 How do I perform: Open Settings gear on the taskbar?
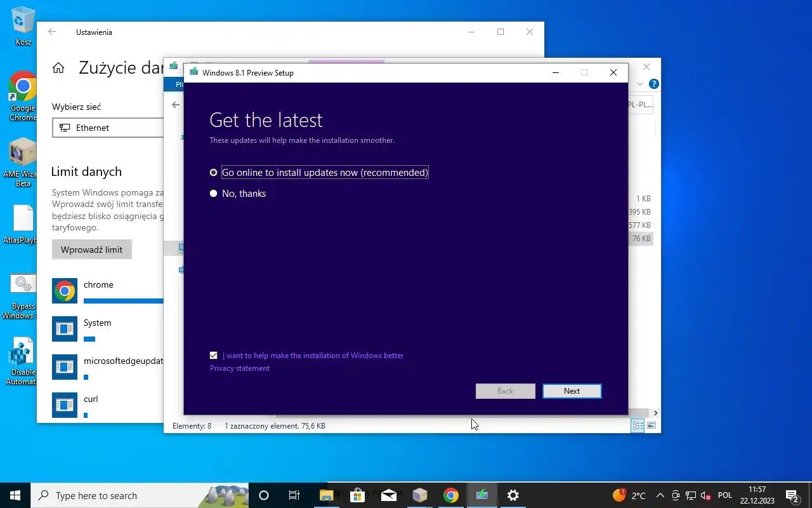coord(513,495)
